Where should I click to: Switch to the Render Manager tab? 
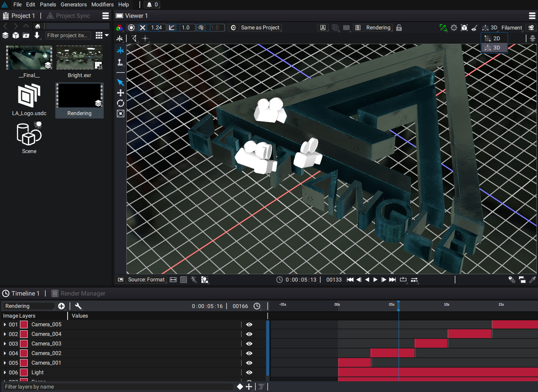click(x=78, y=293)
